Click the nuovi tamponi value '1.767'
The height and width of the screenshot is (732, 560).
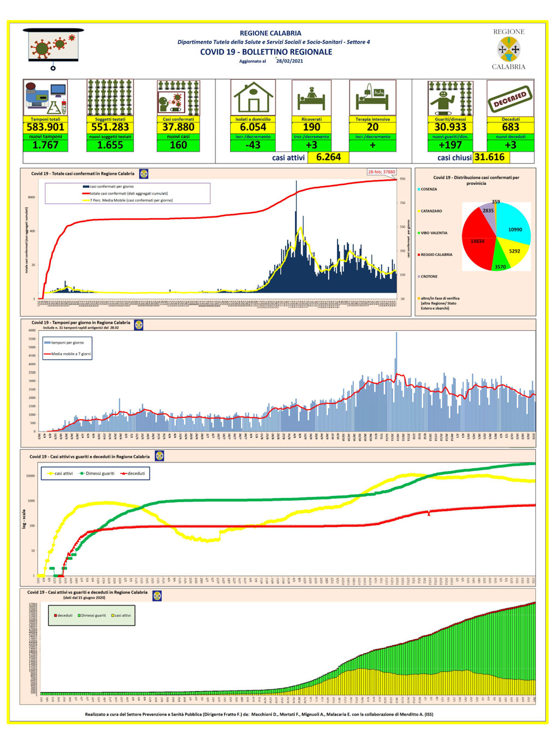pos(45,145)
